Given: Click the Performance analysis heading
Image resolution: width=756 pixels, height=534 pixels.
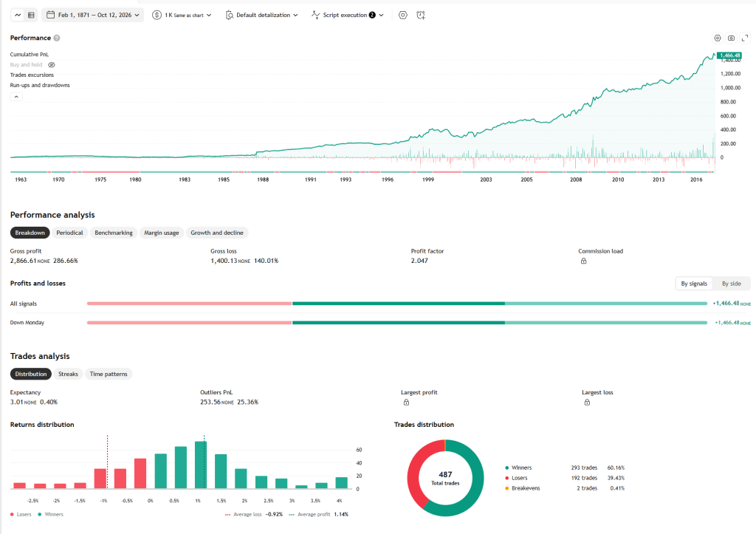Looking at the screenshot, I should point(52,215).
